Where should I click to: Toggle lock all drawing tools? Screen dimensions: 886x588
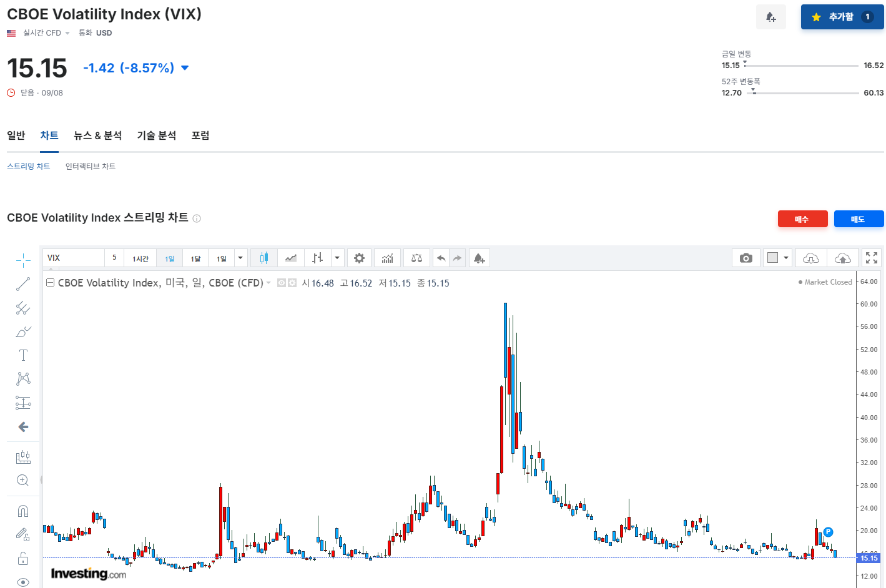click(23, 558)
